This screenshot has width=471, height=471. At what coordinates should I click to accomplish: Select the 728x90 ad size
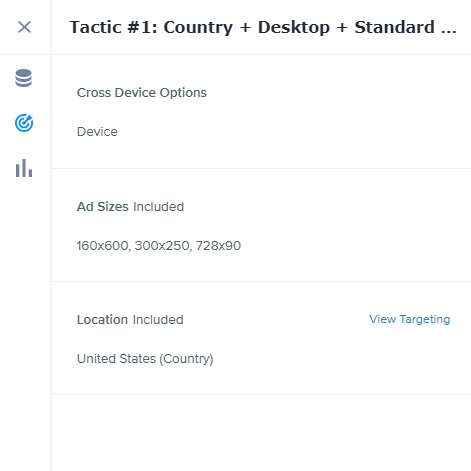pyautogui.click(x=218, y=246)
